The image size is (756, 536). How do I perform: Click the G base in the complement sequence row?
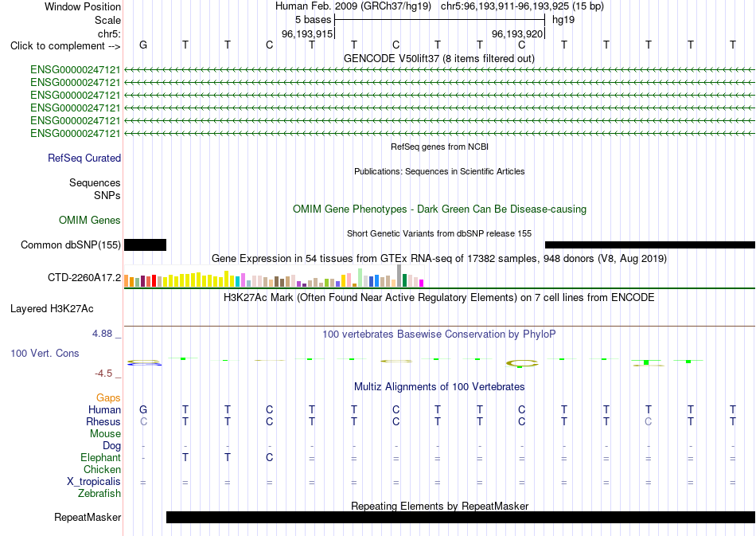tap(143, 45)
